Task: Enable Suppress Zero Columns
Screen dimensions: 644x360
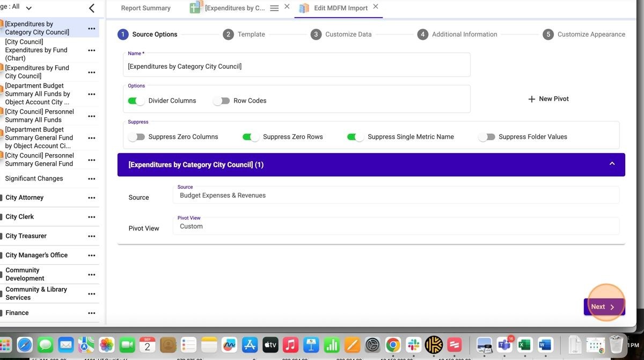Action: 137,137
